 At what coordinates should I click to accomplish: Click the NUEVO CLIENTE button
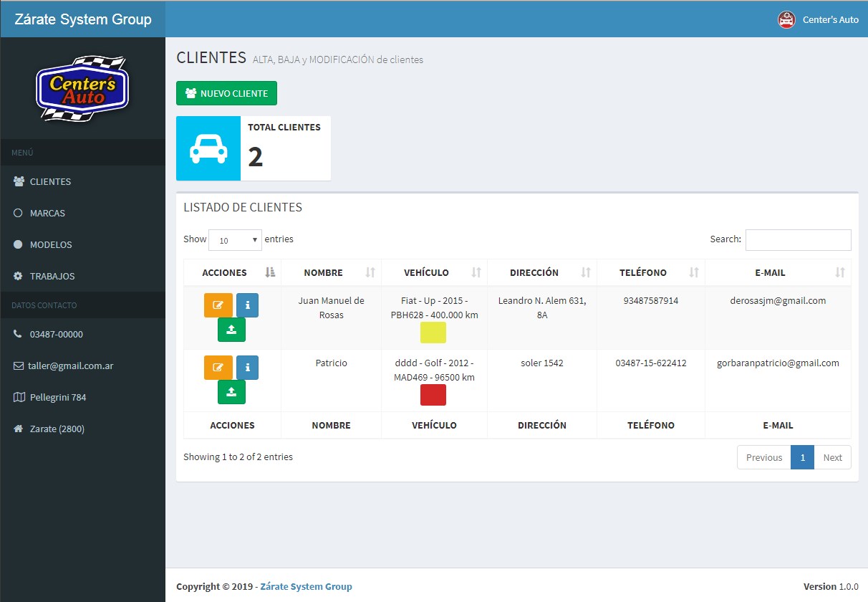[226, 93]
